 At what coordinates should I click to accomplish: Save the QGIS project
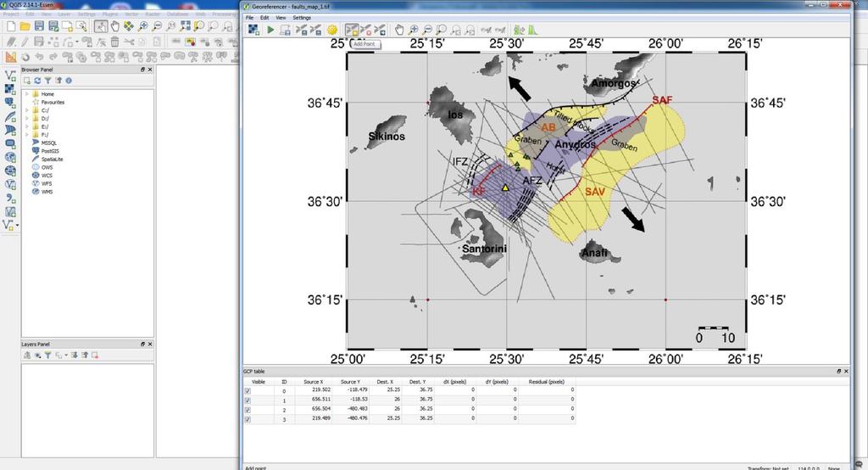[39, 26]
